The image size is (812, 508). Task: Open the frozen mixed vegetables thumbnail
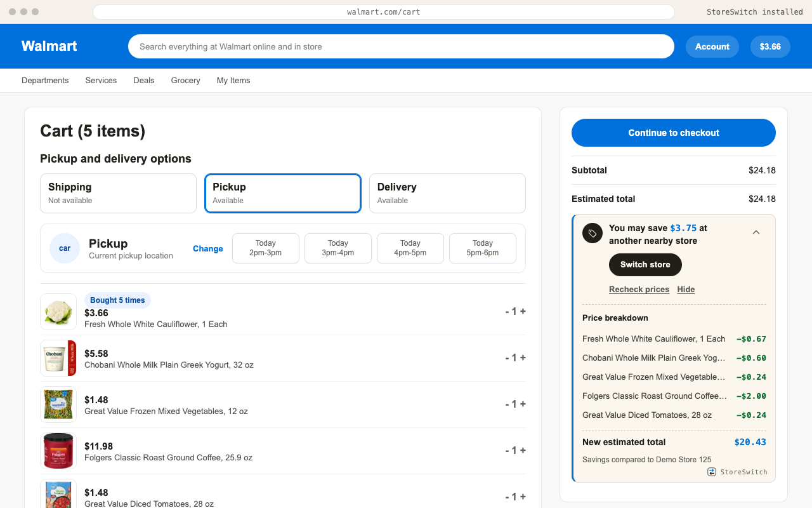(58, 404)
